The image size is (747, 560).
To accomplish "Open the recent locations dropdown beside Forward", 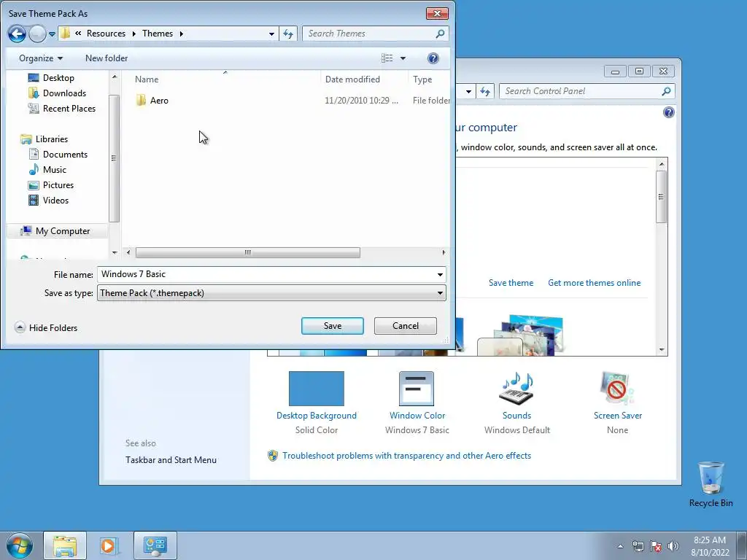I will tap(52, 34).
